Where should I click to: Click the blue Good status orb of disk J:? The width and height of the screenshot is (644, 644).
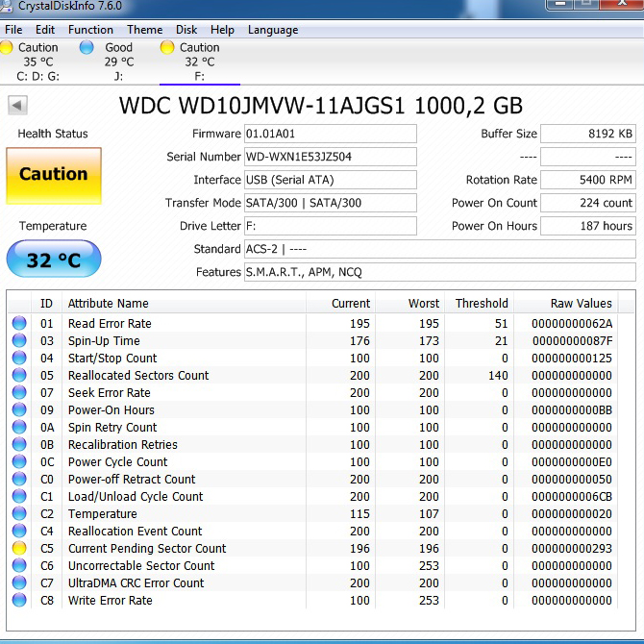tap(87, 47)
